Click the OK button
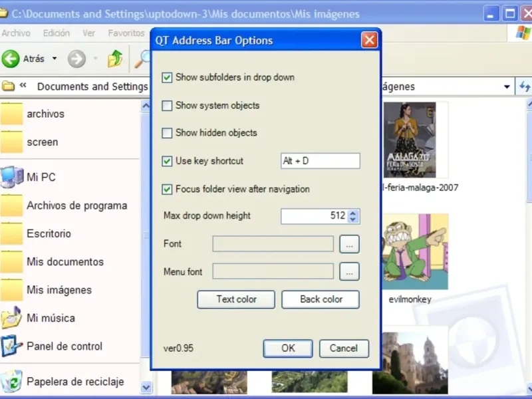Screen dimensions: 532x399 (288, 348)
